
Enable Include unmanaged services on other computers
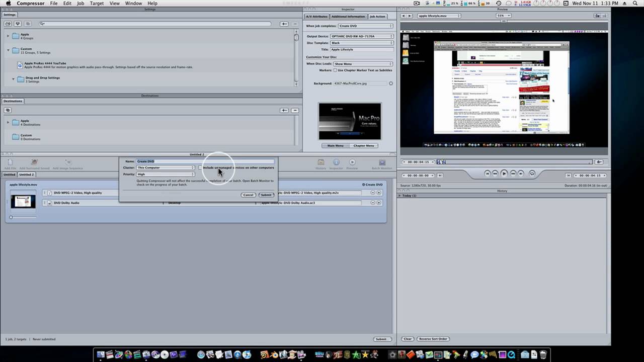point(200,167)
